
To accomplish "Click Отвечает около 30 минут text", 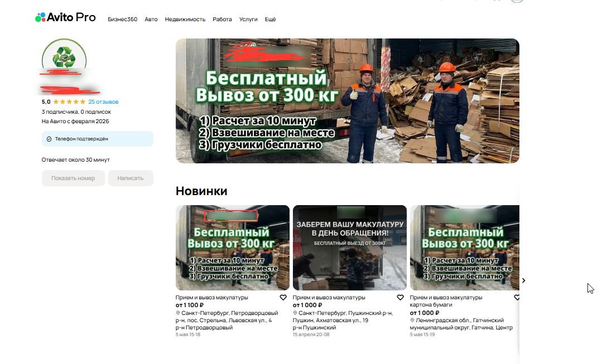I will pos(75,160).
